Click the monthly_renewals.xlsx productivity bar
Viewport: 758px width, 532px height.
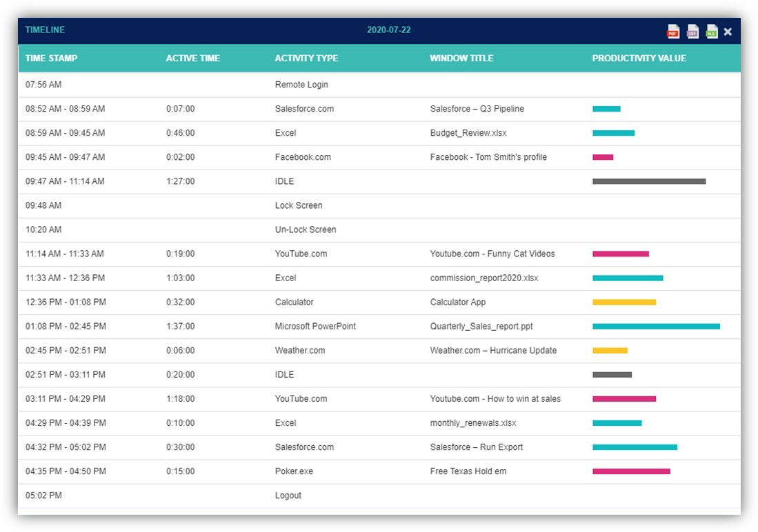tap(617, 423)
